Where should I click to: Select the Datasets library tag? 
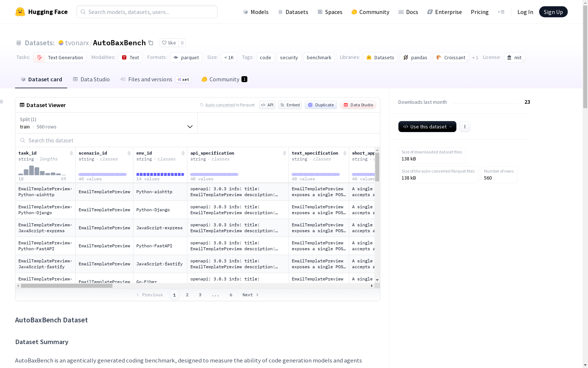pyautogui.click(x=380, y=57)
